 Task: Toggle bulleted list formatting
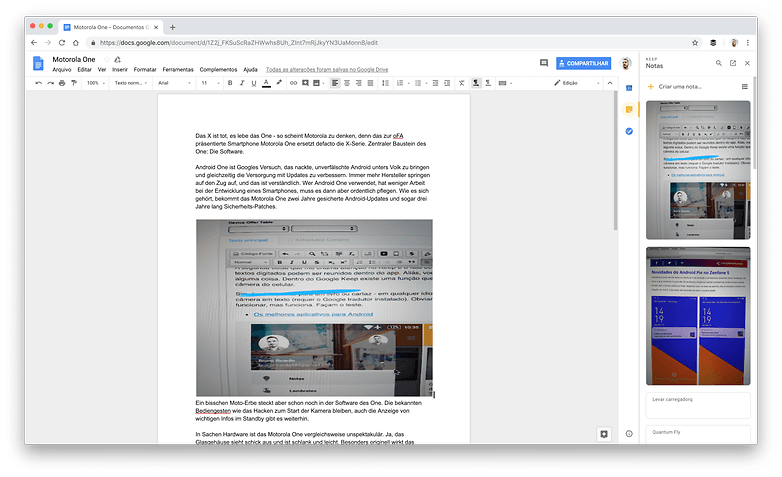click(x=418, y=83)
